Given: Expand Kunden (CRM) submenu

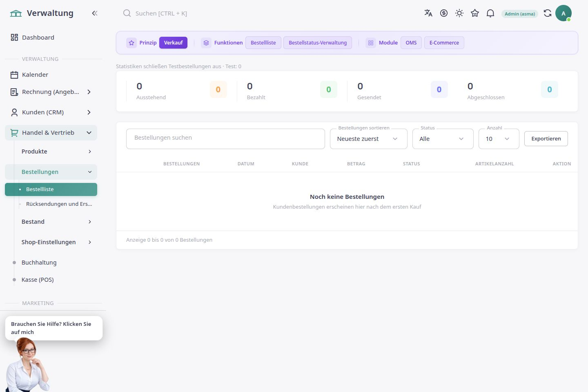Looking at the screenshot, I should click(x=51, y=112).
